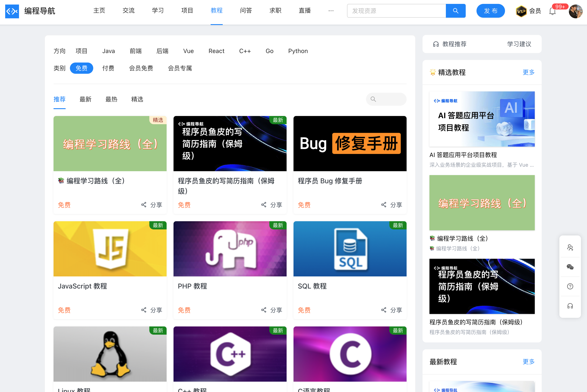Click the blue 发布 button
This screenshot has height=392, width=587.
click(490, 11)
